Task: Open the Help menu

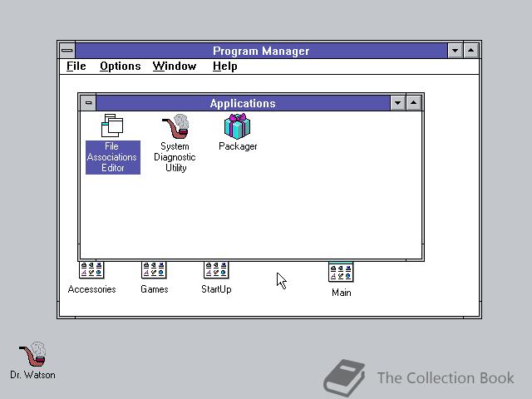Action: [x=224, y=66]
